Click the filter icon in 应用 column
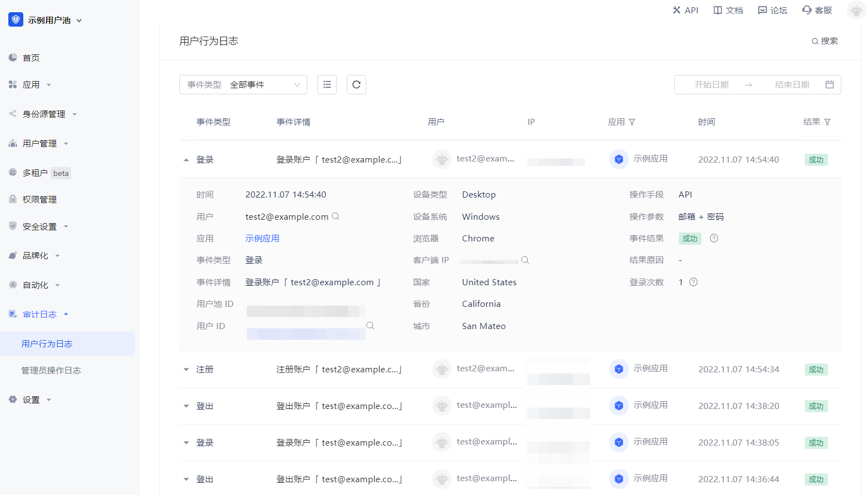Viewport: 868px width, 495px height. tap(632, 122)
